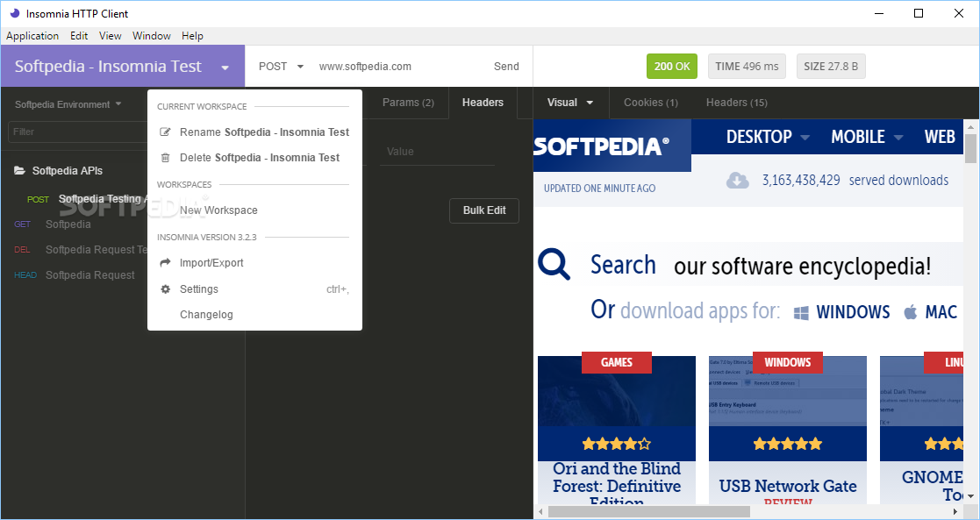980x520 pixels.
Task: Click the Delete workspace trash icon
Action: pyautogui.click(x=165, y=158)
